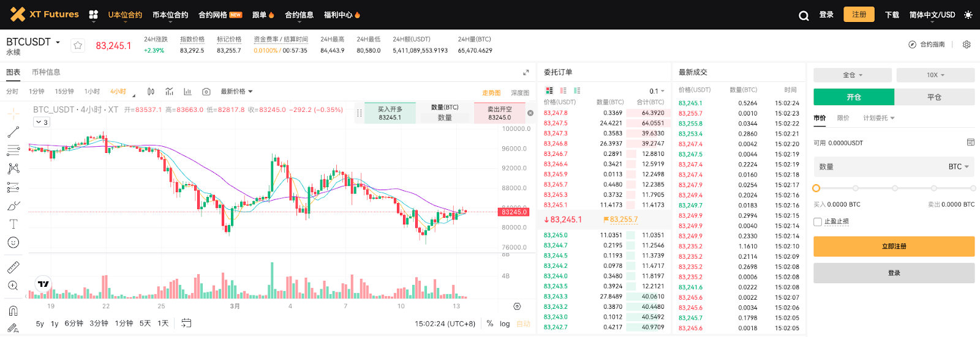The height and width of the screenshot is (337, 980).
Task: Click the orange 立即注册 button
Action: pyautogui.click(x=894, y=246)
